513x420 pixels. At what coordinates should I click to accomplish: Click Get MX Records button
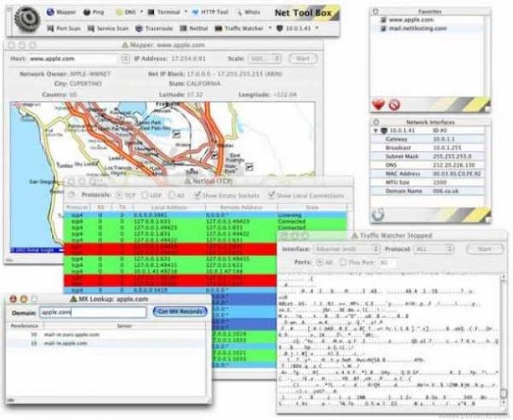180,311
